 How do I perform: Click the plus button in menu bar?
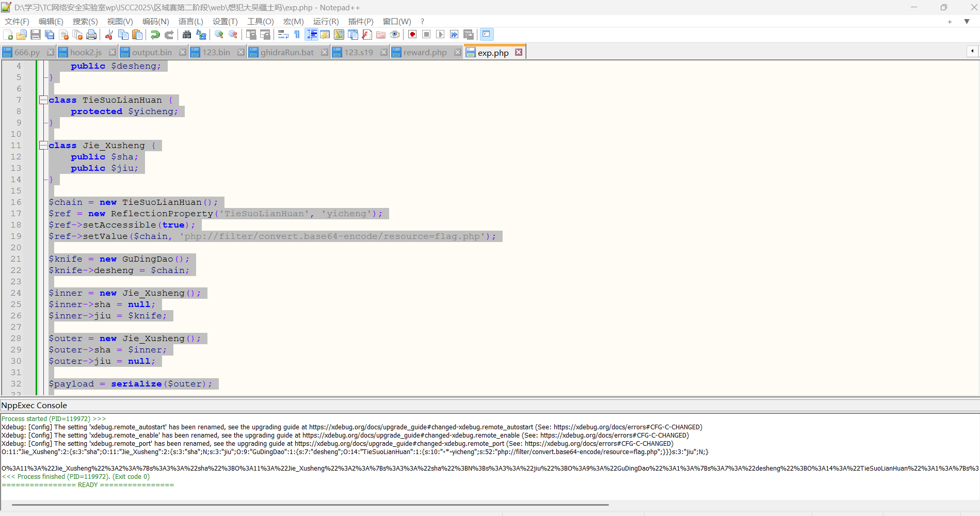(x=950, y=22)
